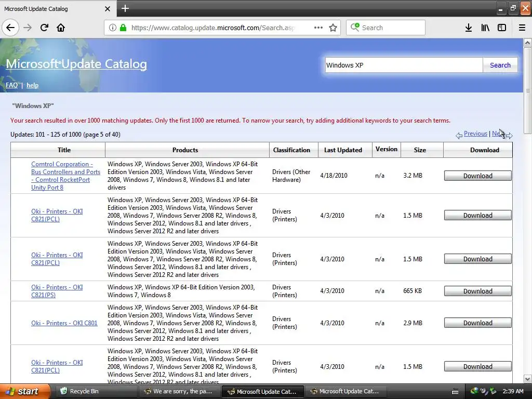Restore down the Firefox window
Viewport: 532px width, 399px height.
pos(513,8)
